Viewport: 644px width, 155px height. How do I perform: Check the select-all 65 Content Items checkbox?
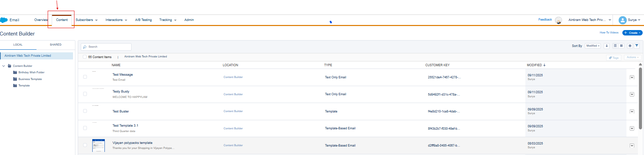[85, 57]
